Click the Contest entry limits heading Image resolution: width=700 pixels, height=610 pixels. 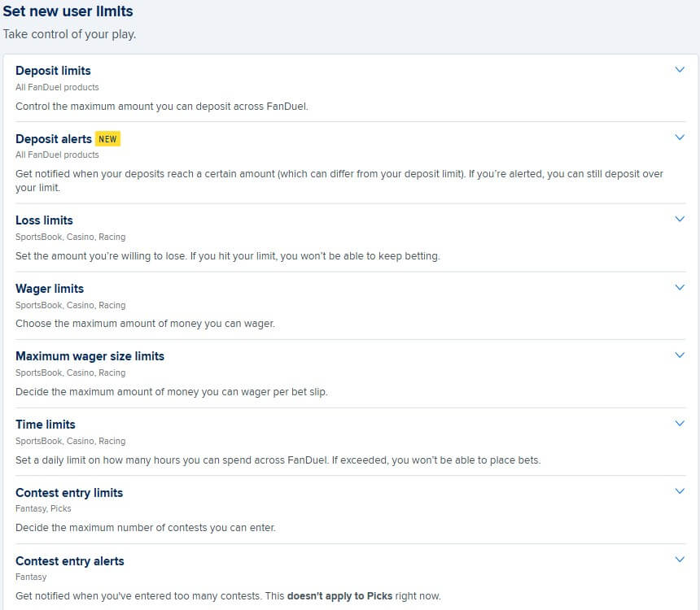pyautogui.click(x=69, y=493)
